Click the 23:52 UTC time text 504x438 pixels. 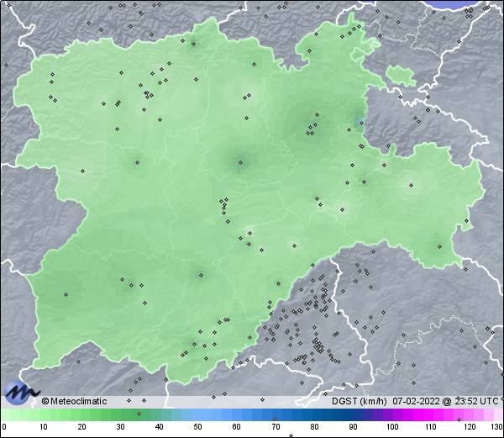[x=476, y=401]
